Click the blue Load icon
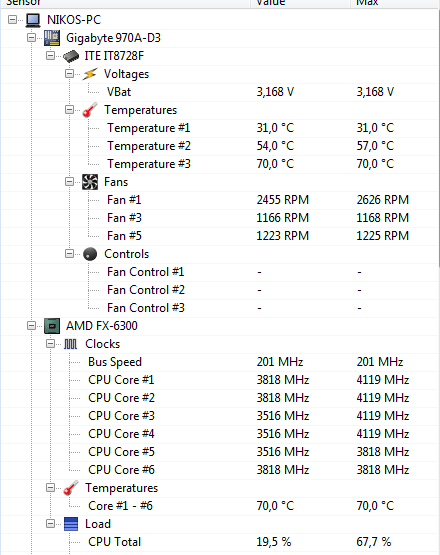 coord(71,524)
